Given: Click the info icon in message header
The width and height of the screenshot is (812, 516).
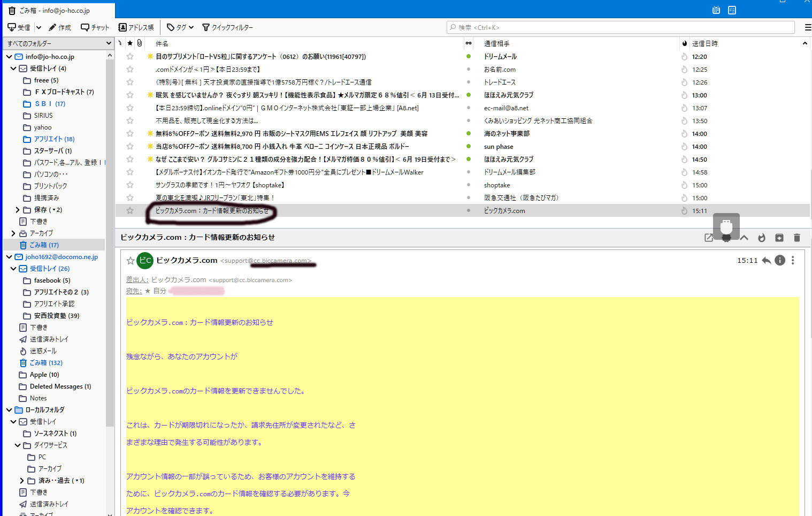Looking at the screenshot, I should (780, 261).
